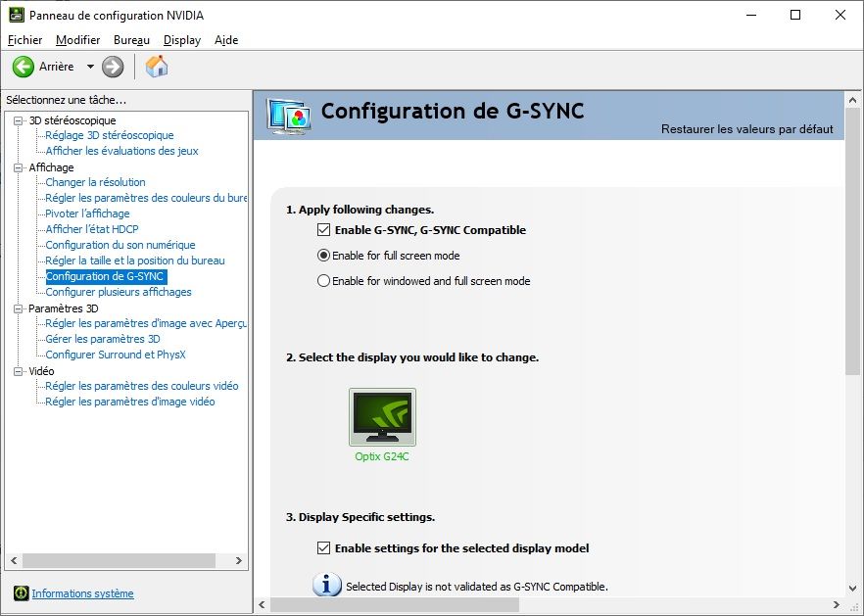The width and height of the screenshot is (864, 616).
Task: Click the green Arrière back arrow icon
Action: (x=24, y=67)
